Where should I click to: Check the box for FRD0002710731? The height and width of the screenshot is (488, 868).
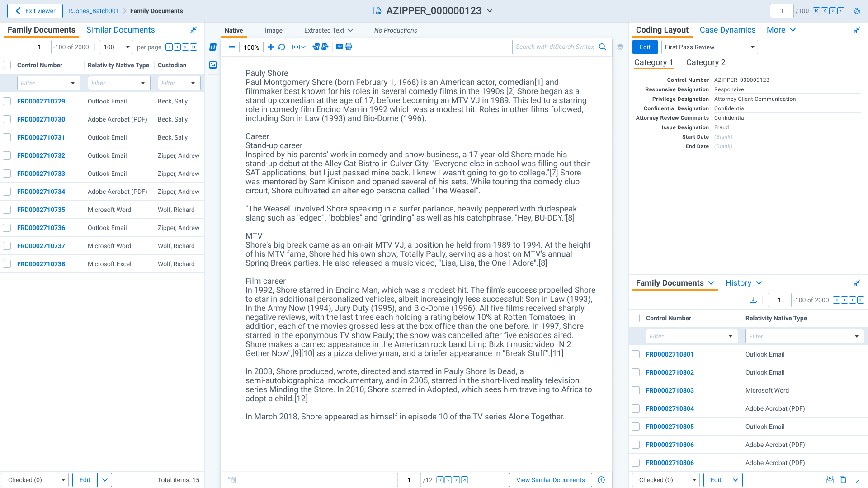[x=7, y=137]
